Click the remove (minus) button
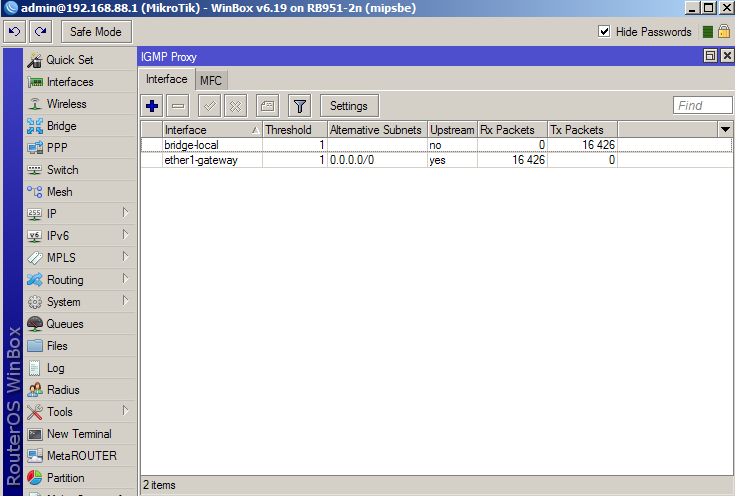735x496 pixels. coord(178,106)
